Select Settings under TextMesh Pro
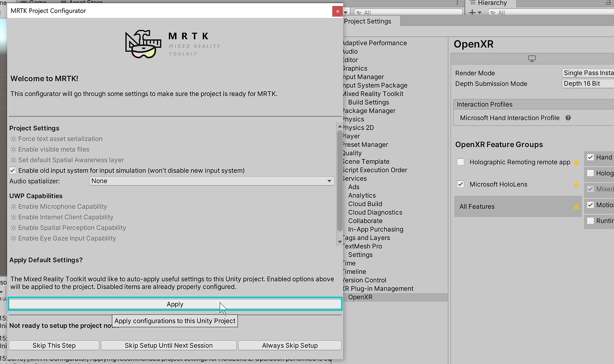The image size is (614, 364). coord(361,254)
